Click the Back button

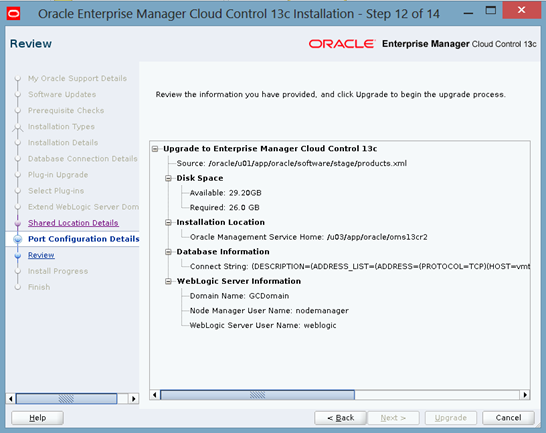click(x=340, y=418)
